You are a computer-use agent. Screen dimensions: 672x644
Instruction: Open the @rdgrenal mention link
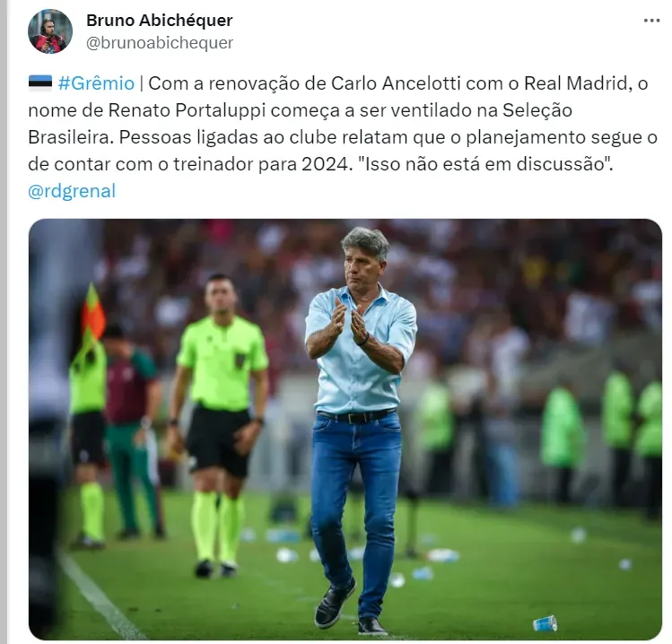pos(72,191)
